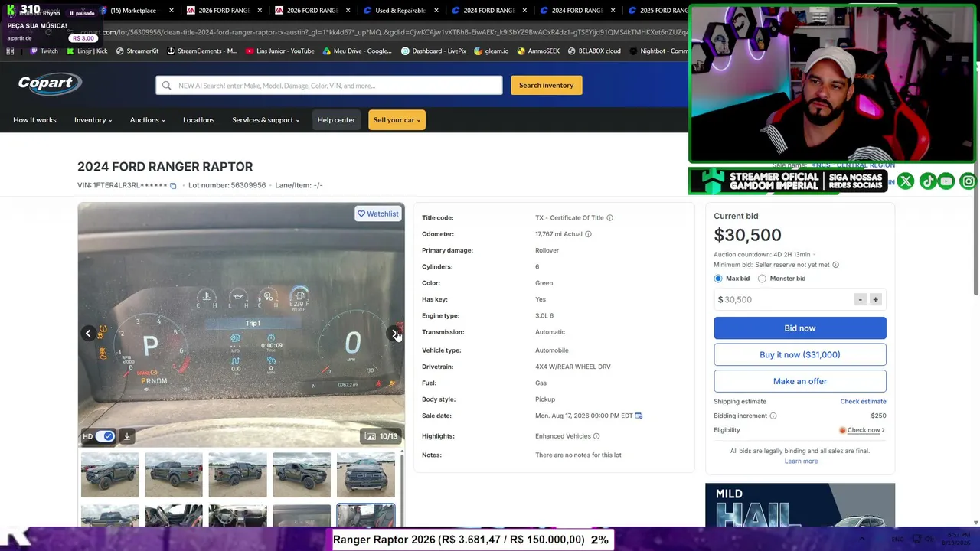Open the Locations menu item
The width and height of the screenshot is (980, 551).
[x=198, y=120]
